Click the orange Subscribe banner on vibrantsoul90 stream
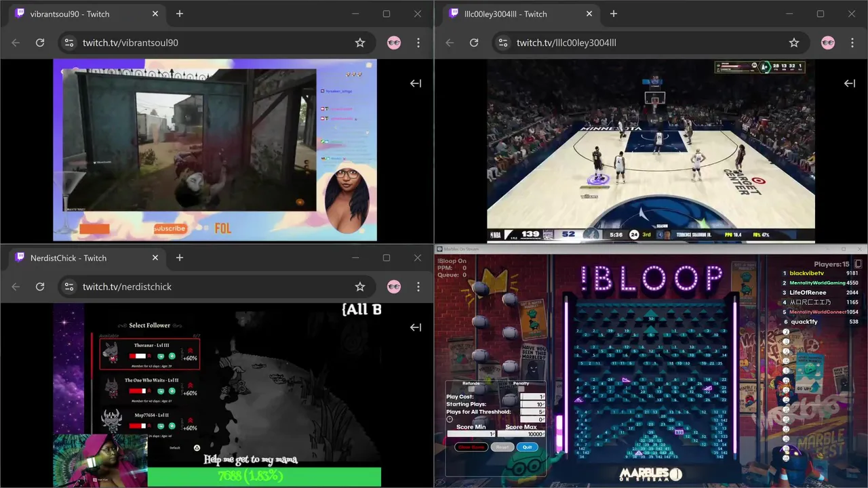This screenshot has width=868, height=488. [x=170, y=228]
